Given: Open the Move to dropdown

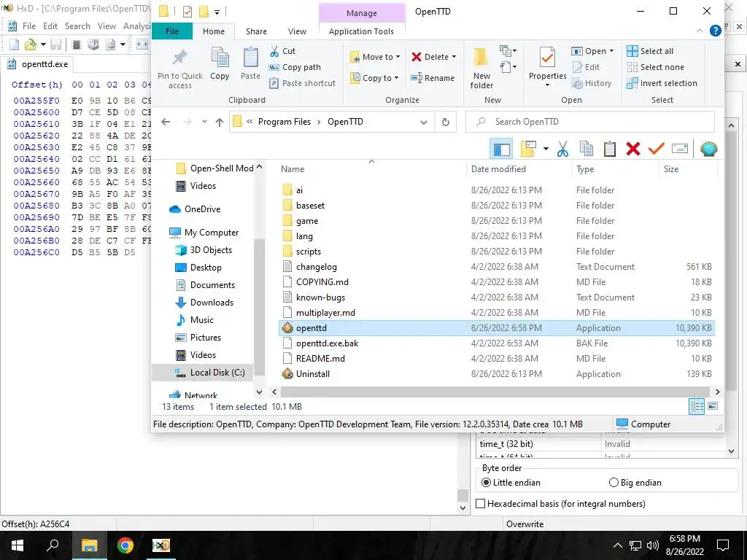Looking at the screenshot, I should click(374, 57).
